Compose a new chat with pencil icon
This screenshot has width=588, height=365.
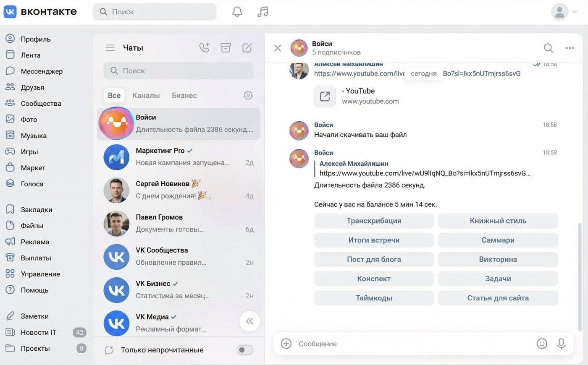247,48
